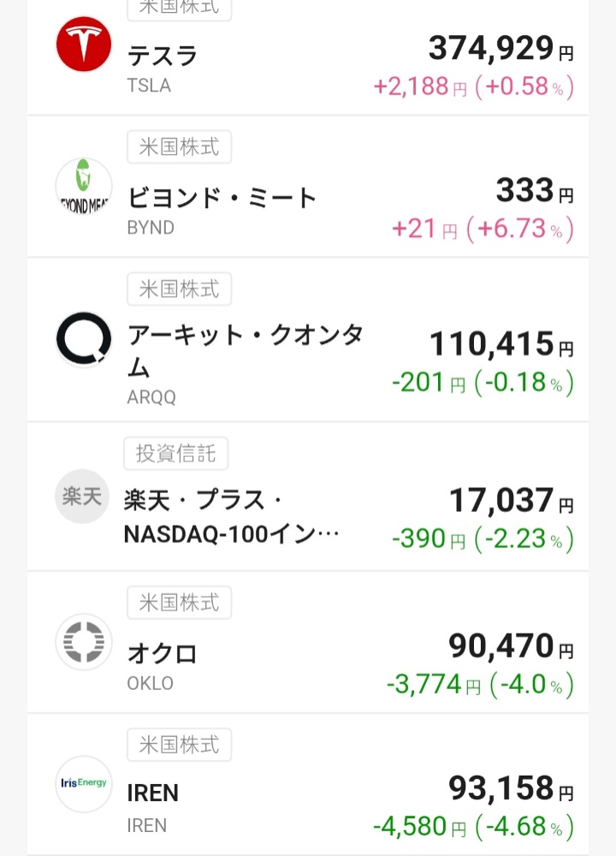Open アーキット・クオンタム holding details

[x=245, y=350]
